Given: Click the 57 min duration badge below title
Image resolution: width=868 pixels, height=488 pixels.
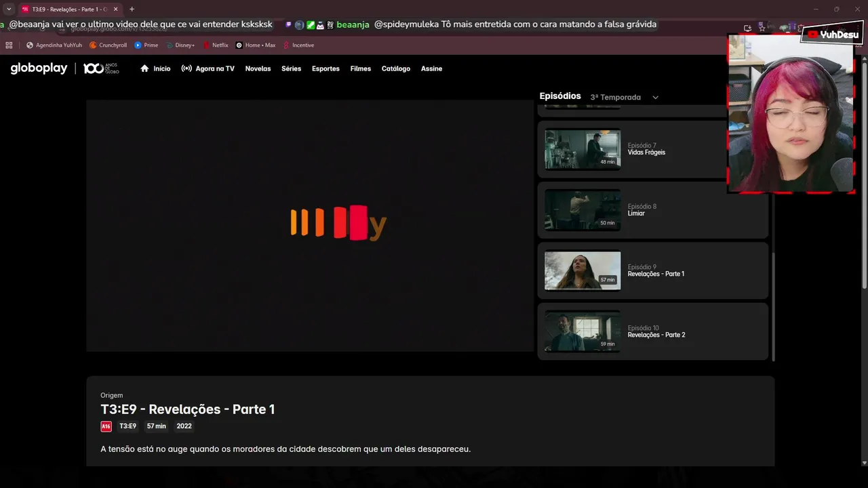Looking at the screenshot, I should 156,426.
